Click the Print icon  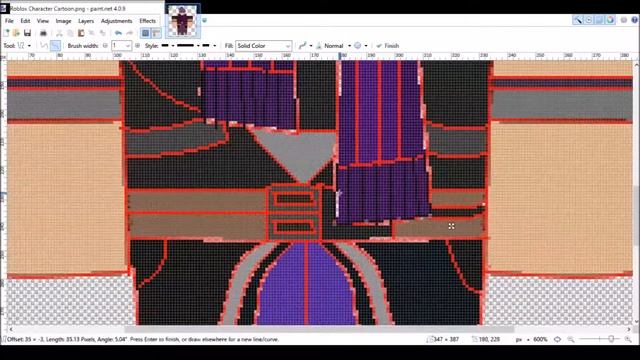click(43, 33)
